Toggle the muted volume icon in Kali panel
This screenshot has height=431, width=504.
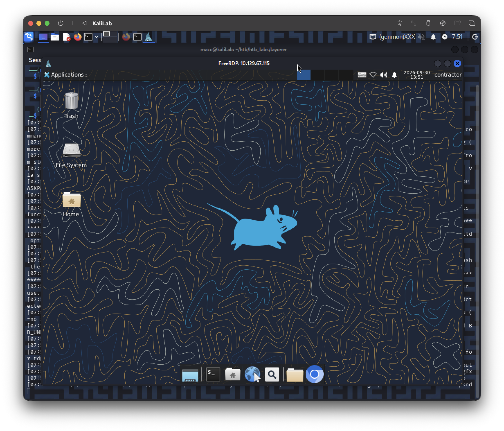coord(421,37)
